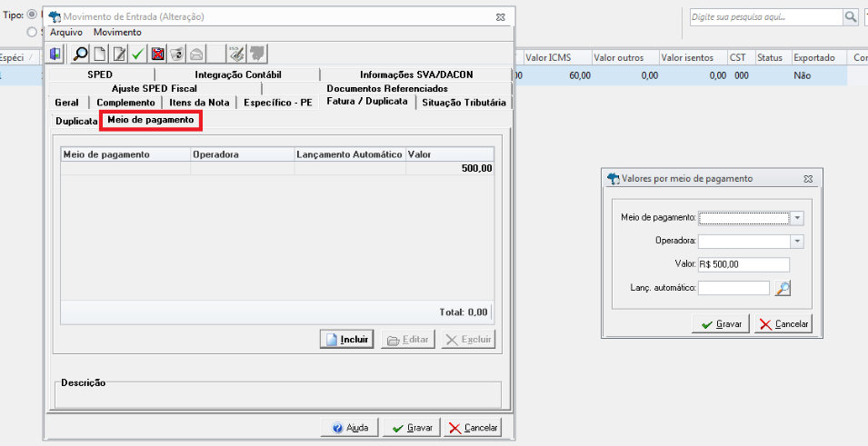This screenshot has height=446, width=868.
Task: Click the Incluir button
Action: point(347,339)
